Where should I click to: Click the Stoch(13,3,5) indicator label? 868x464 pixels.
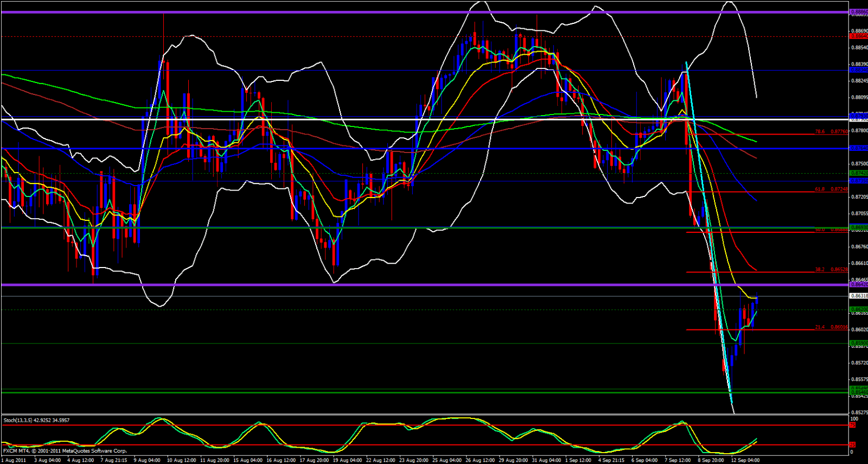click(36, 420)
